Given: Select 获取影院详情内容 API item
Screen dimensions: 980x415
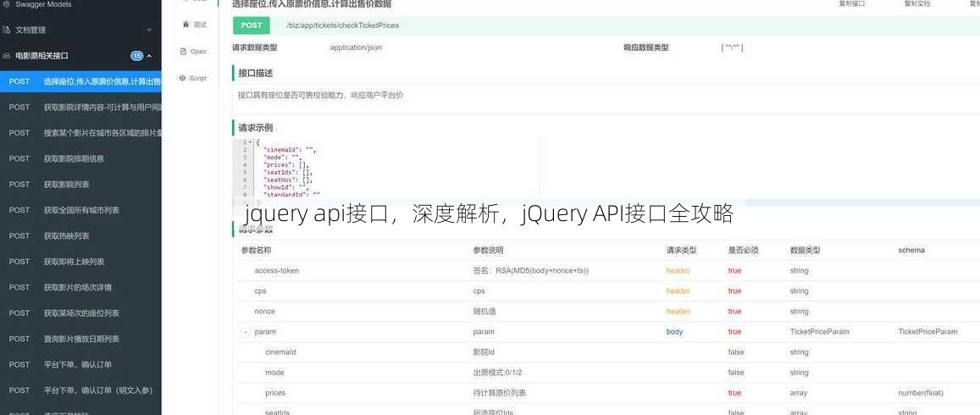Looking at the screenshot, I should tap(80, 107).
